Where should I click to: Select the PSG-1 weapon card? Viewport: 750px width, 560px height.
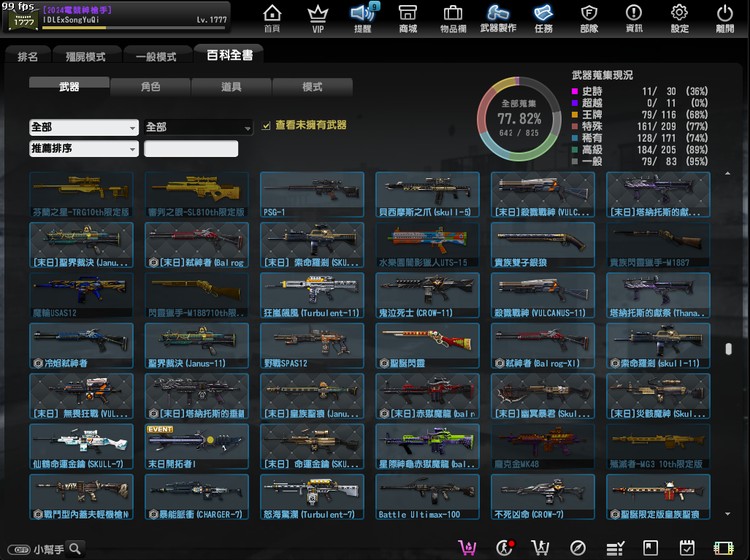(x=312, y=195)
